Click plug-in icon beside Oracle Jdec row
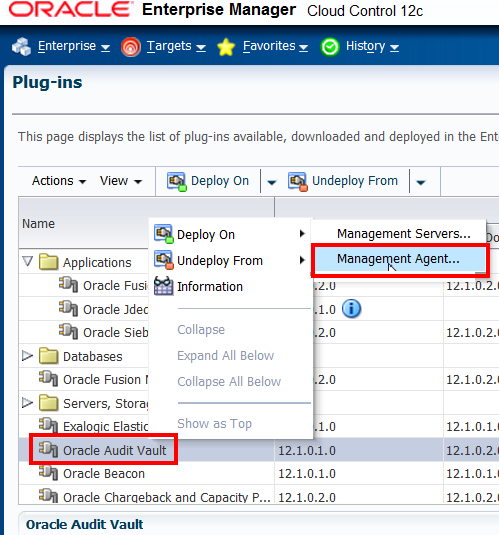This screenshot has width=499, height=535. coord(68,308)
